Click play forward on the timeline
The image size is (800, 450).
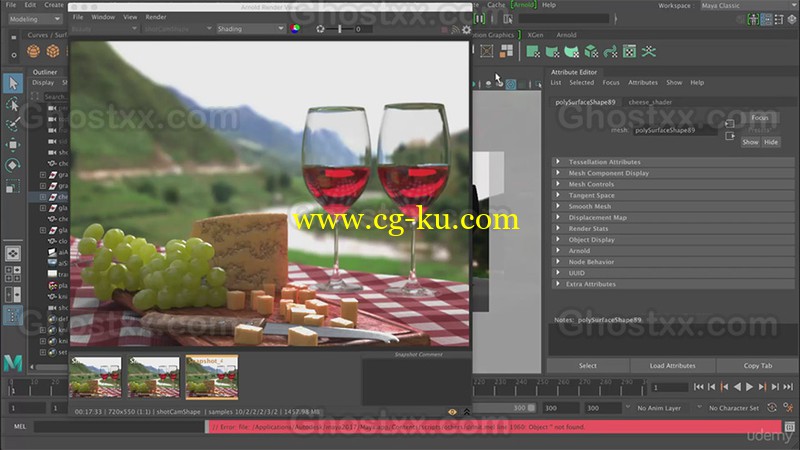point(749,387)
